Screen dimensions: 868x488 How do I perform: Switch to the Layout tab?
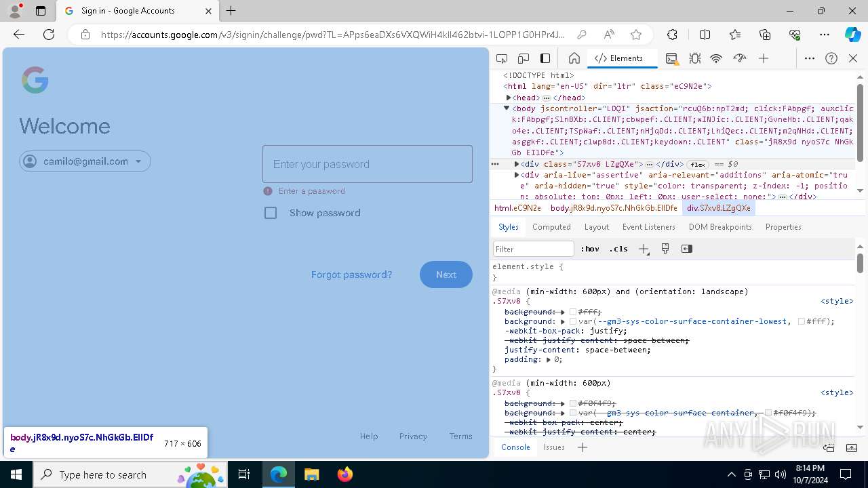(x=597, y=227)
